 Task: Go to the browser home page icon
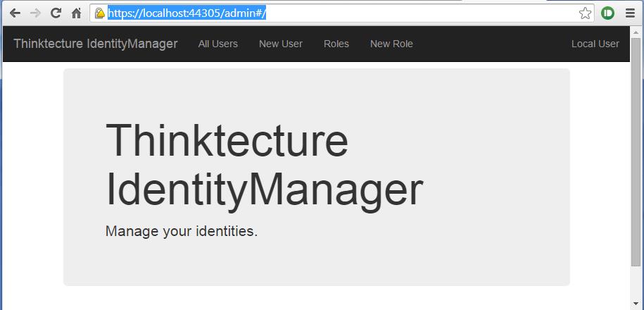click(77, 13)
